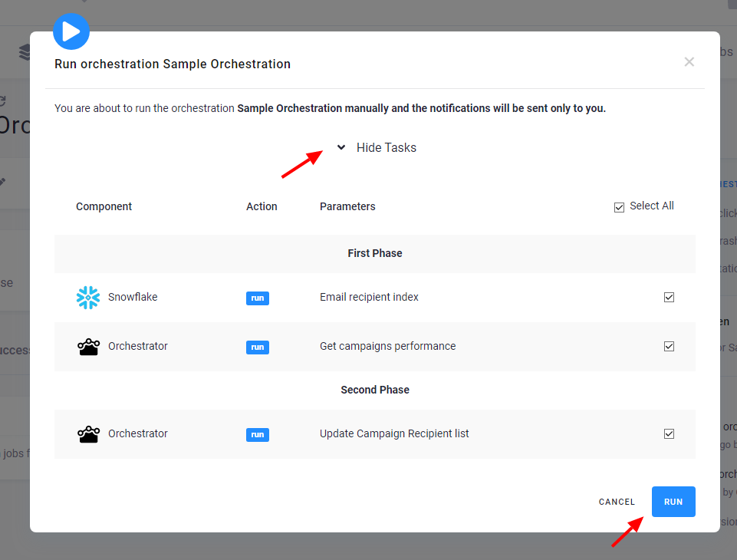Toggle the Select All checkbox
The height and width of the screenshot is (560, 737).
619,206
